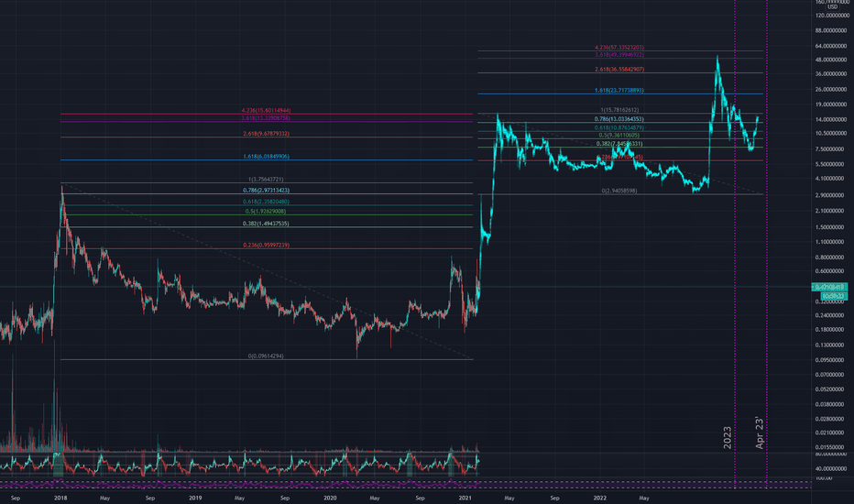Select the 3.618(13.33908758) Fibonacci level label
The image size is (854, 504).
click(266, 117)
